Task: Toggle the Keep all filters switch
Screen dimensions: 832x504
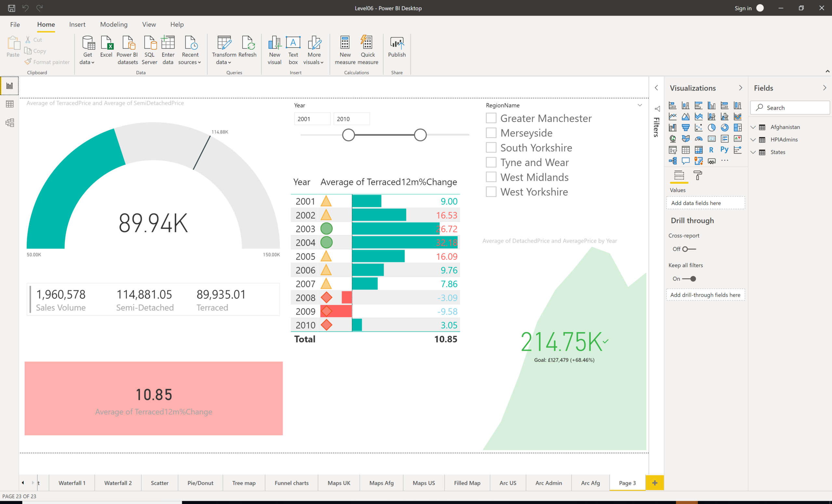Action: 689,279
